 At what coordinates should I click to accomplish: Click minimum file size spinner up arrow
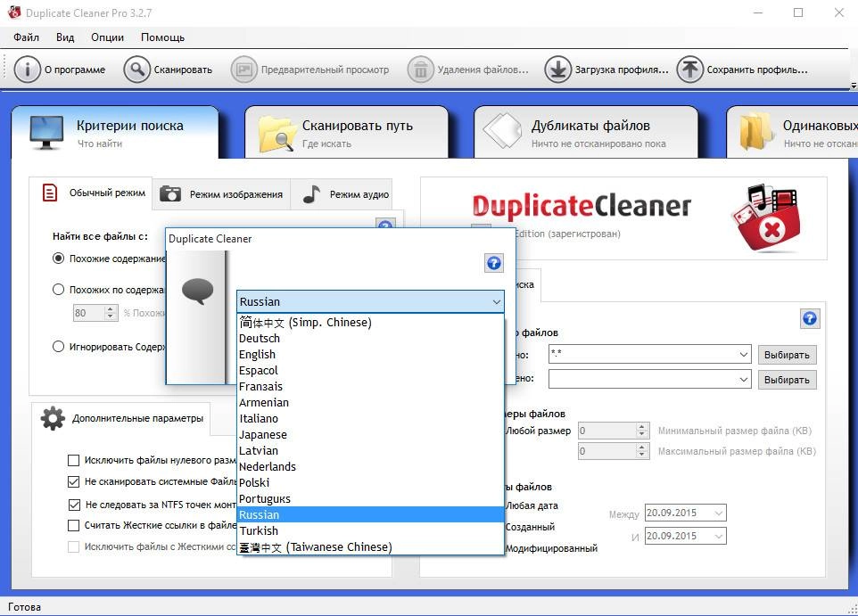coord(642,427)
